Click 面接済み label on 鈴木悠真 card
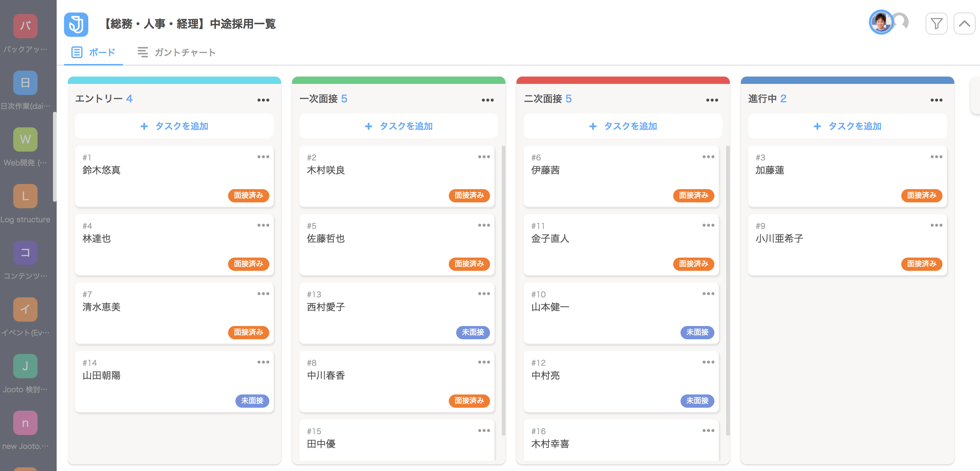The width and height of the screenshot is (980, 471). point(248,195)
